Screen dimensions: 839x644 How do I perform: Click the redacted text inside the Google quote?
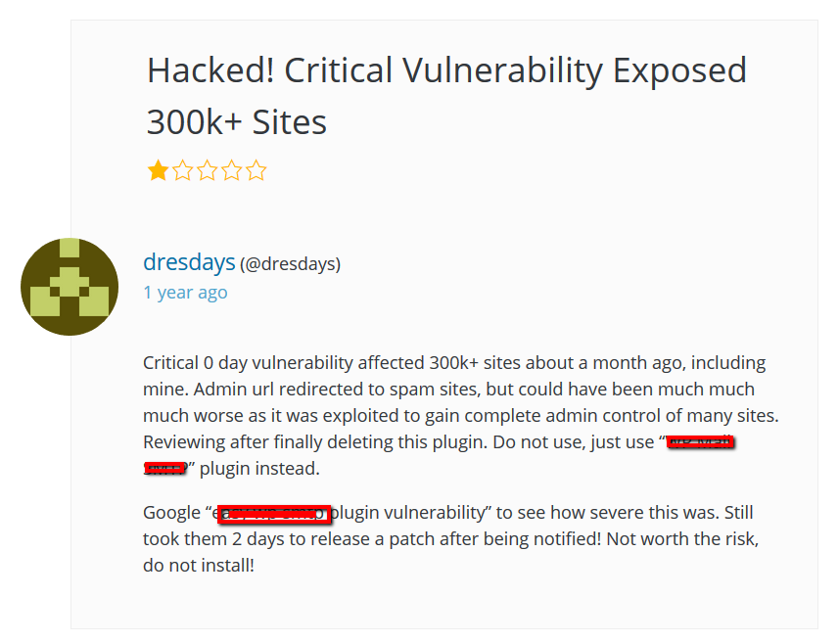(x=274, y=513)
